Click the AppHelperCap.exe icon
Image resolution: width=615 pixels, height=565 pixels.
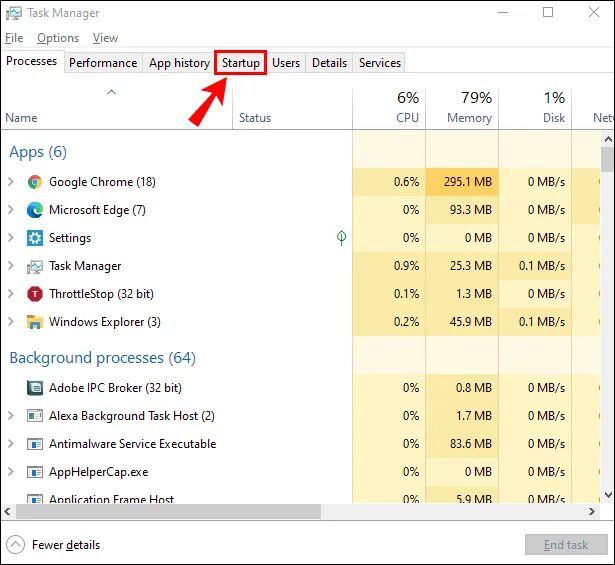point(35,472)
